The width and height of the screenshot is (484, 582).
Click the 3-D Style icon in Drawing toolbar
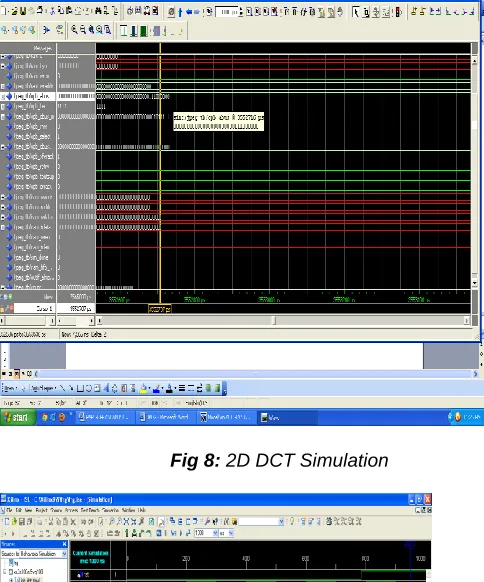[218, 388]
